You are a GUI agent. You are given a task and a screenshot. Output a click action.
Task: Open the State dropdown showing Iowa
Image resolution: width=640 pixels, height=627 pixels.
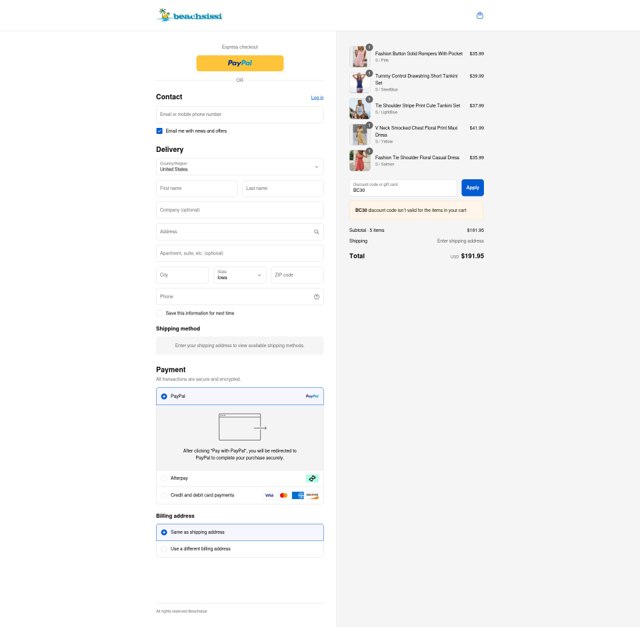240,275
